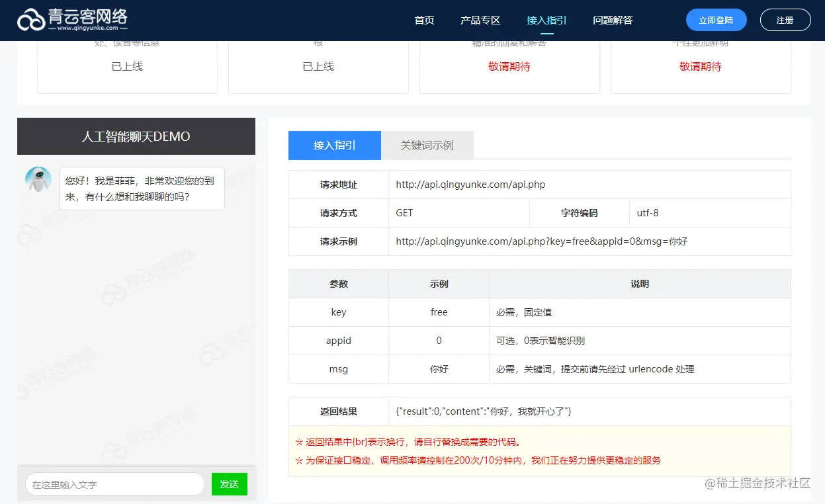
Task: Click the 菲菲 greeting chat bubble
Action: tap(142, 189)
